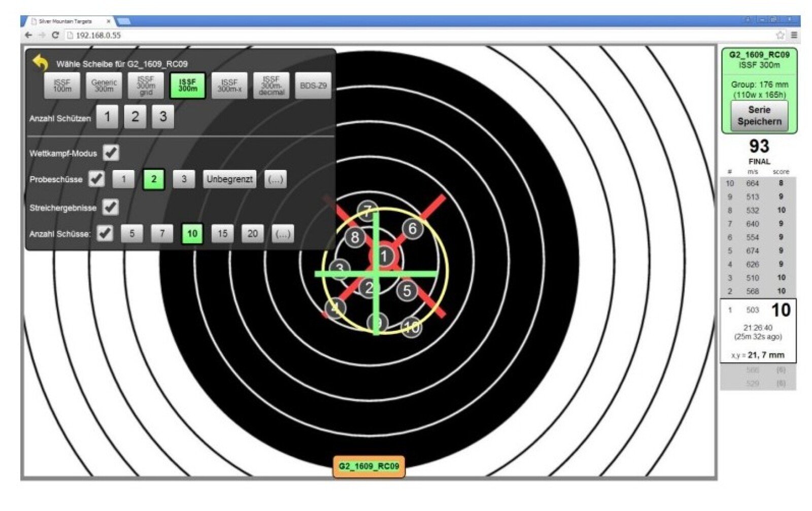812x511 pixels.
Task: Open the browser hamburger menu
Action: 794,35
